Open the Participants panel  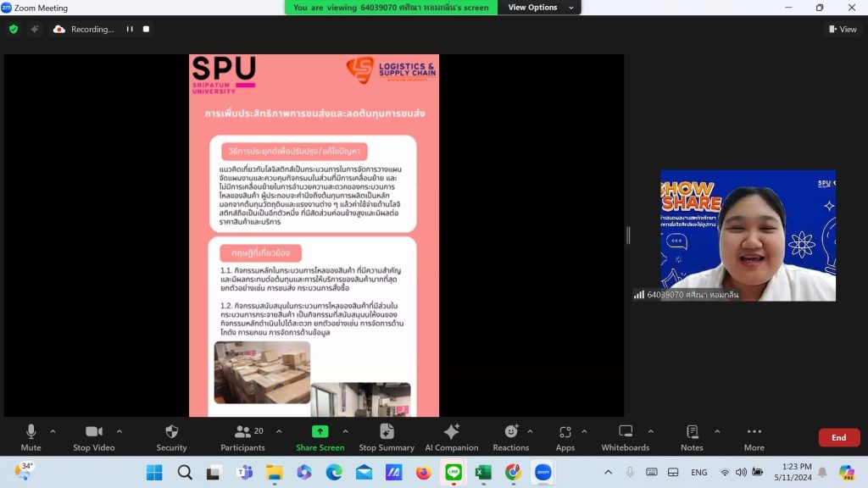point(243,437)
